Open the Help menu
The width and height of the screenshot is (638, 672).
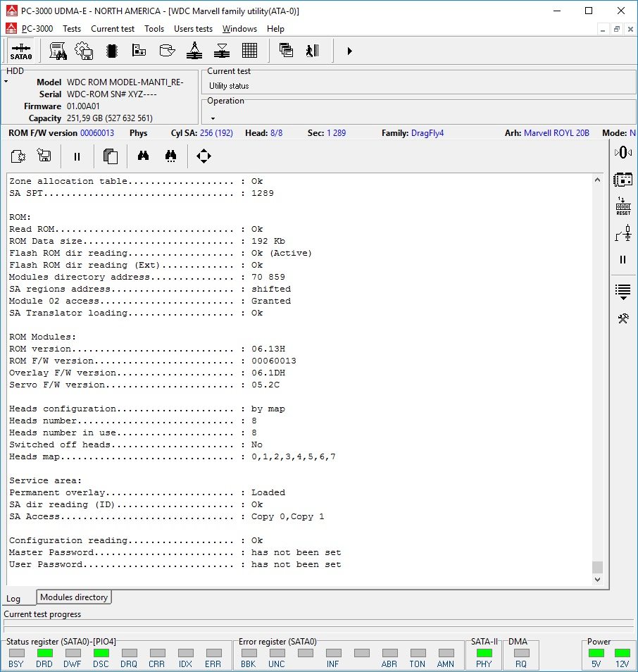click(x=275, y=29)
